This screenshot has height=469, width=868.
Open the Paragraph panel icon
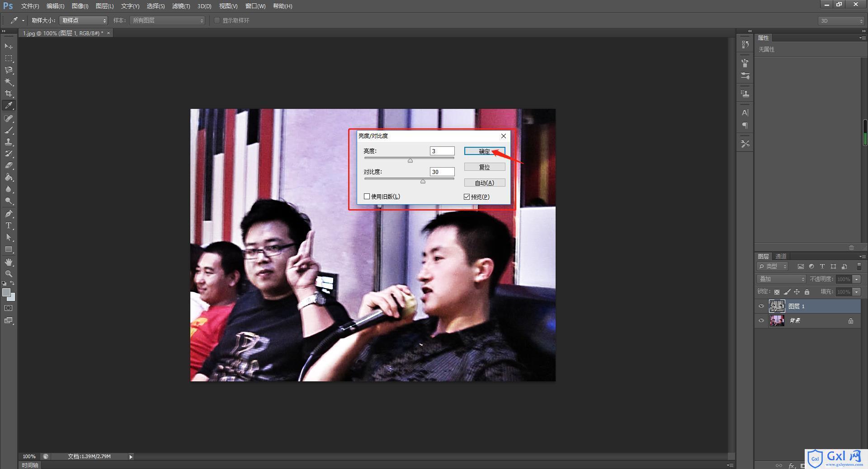point(745,126)
